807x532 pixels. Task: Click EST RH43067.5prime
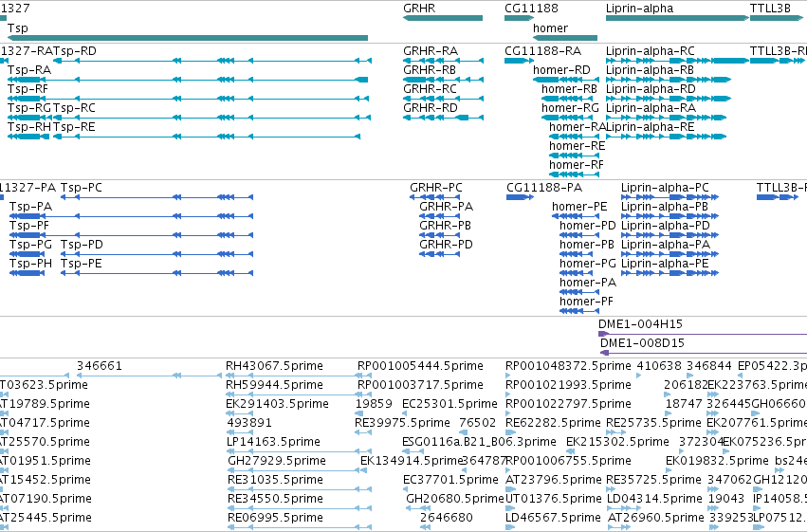[274, 366]
